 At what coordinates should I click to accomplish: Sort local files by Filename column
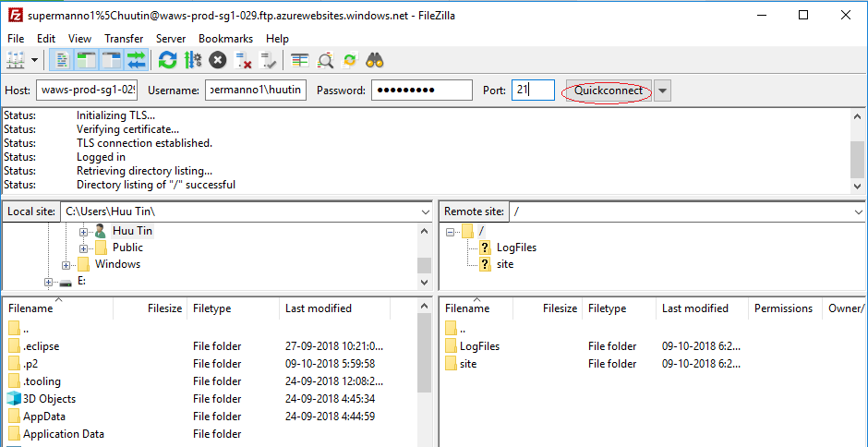[x=58, y=308]
